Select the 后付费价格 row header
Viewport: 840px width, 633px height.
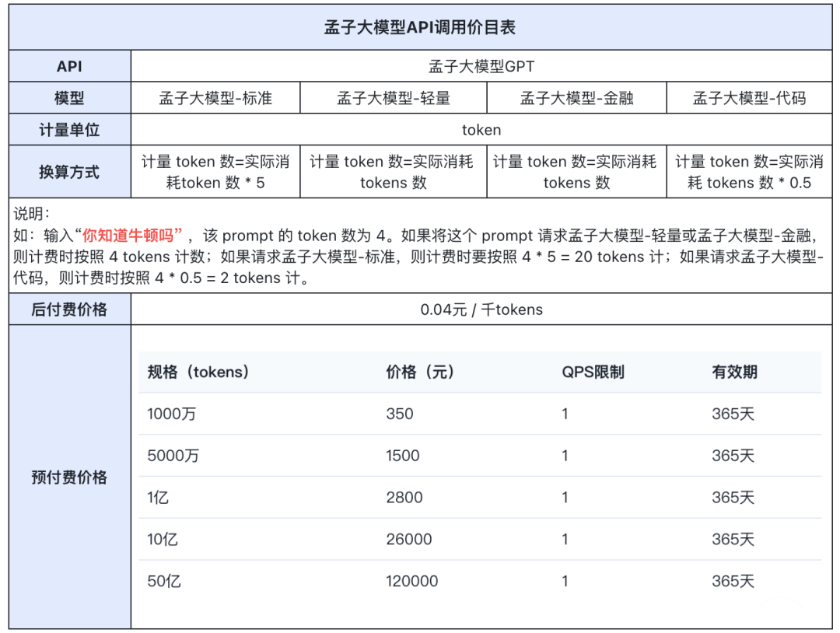tap(70, 309)
